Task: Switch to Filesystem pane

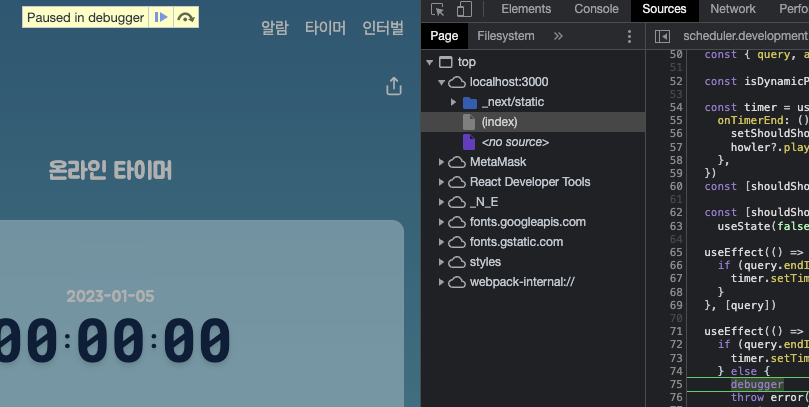Action: [x=506, y=36]
